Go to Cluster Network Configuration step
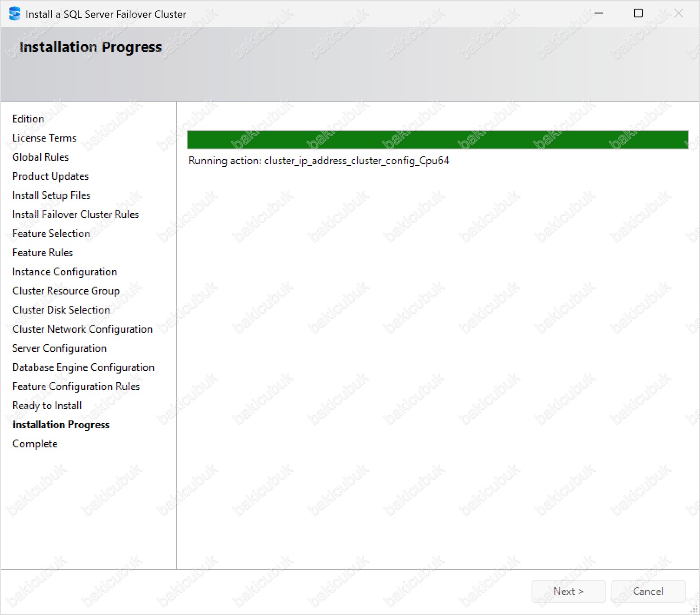Screen dimensions: 700x615 pos(83,329)
